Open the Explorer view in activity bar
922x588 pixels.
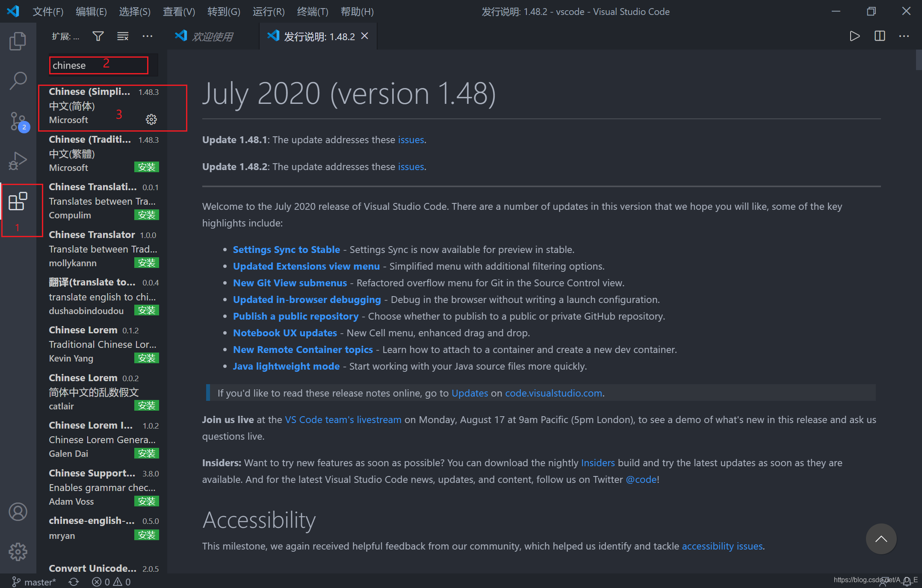click(x=18, y=41)
